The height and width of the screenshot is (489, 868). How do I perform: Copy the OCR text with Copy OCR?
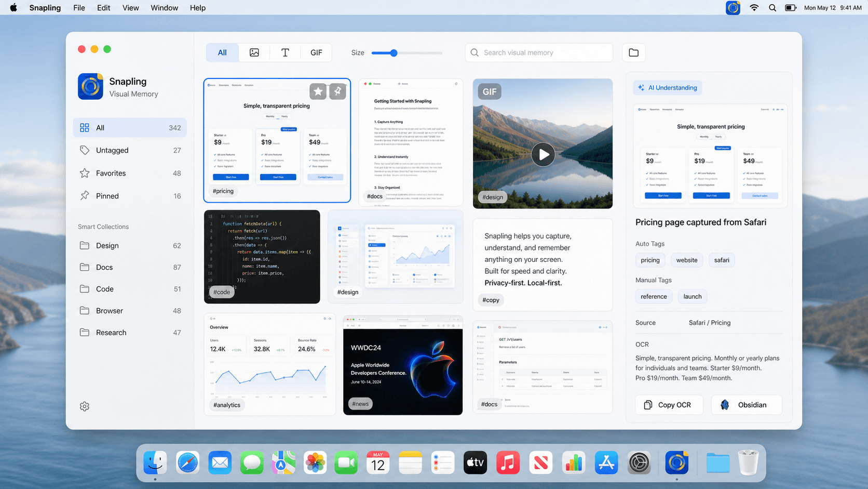(x=669, y=405)
